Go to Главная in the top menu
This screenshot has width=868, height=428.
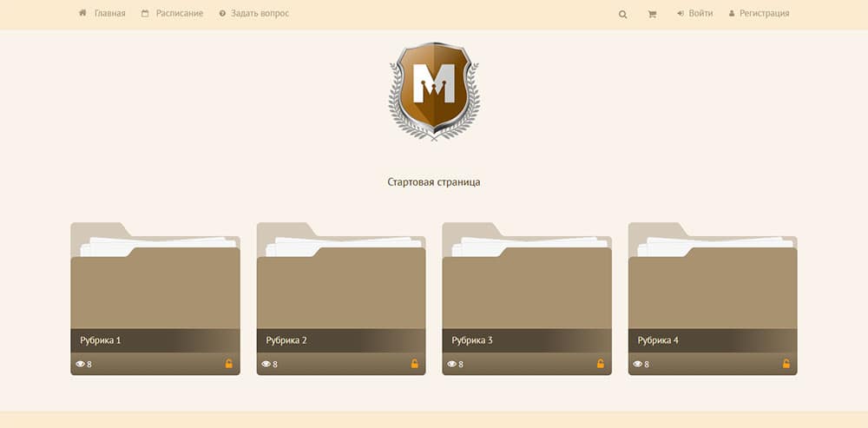[102, 14]
